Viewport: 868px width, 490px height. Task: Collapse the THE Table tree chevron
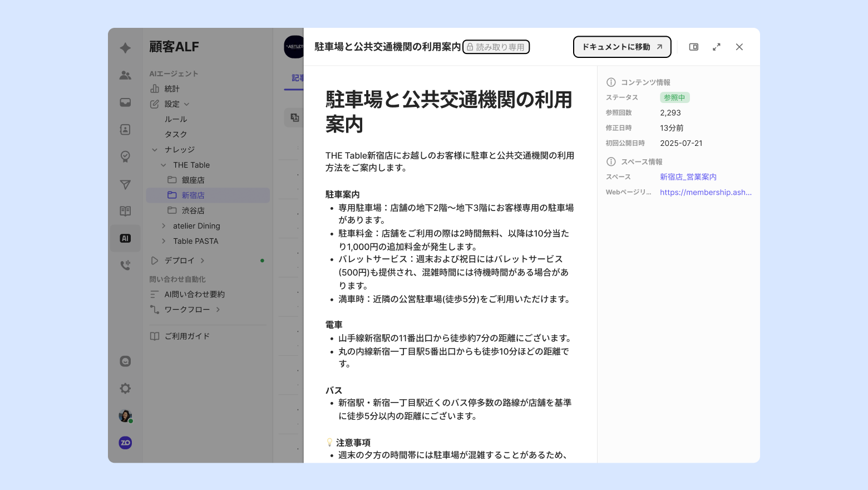click(164, 165)
